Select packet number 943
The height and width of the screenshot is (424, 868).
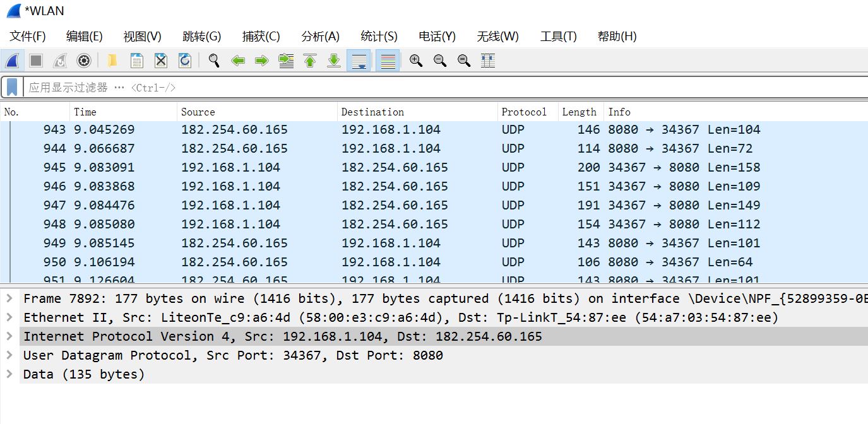tap(434, 129)
